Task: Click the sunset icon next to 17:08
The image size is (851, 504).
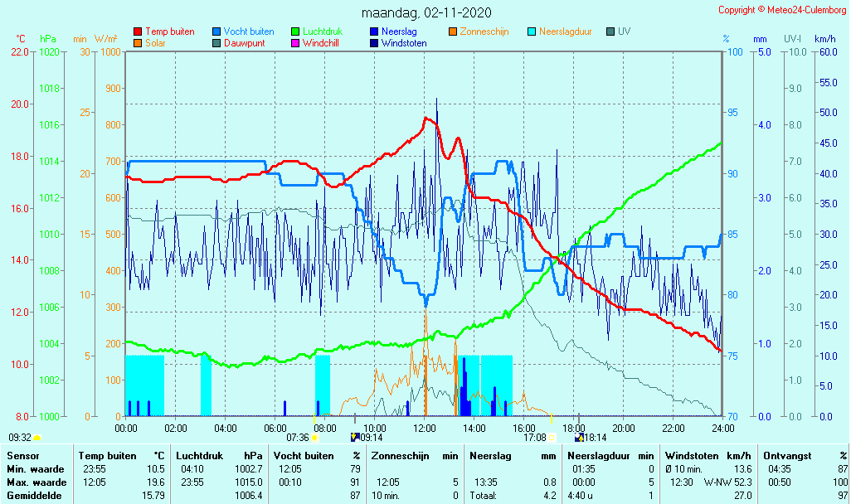Action: pyautogui.click(x=552, y=437)
